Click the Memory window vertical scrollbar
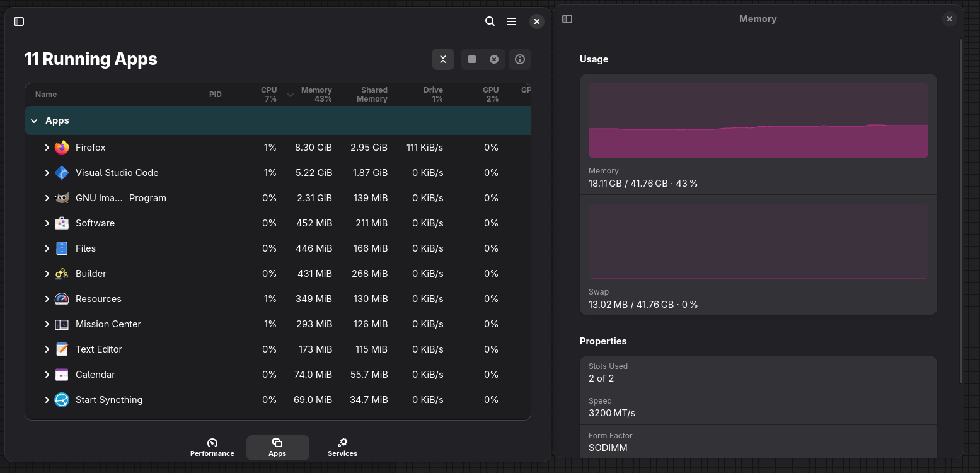The width and height of the screenshot is (980, 473). [960, 211]
